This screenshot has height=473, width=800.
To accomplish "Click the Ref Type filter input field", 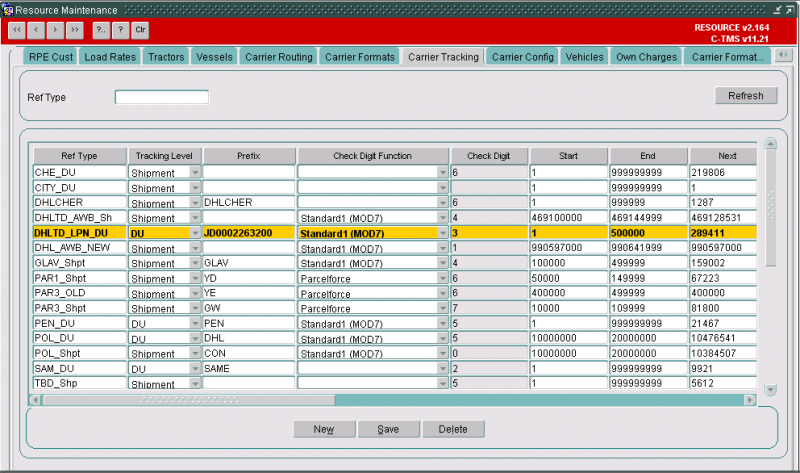I will pos(162,97).
